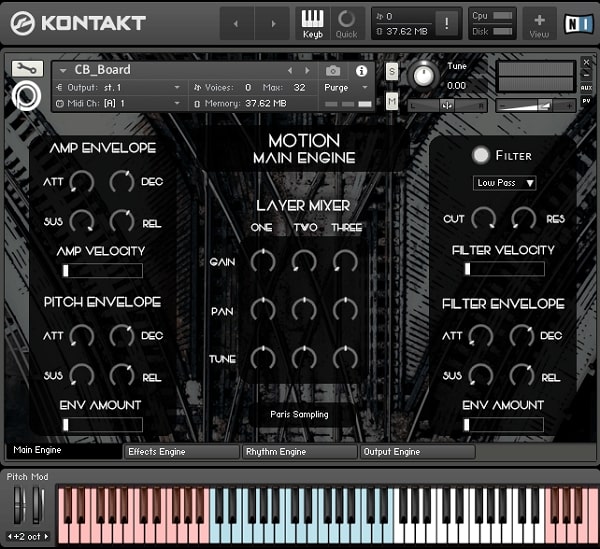The width and height of the screenshot is (600, 549).
Task: Click the snapshot camera icon
Action: pos(333,71)
